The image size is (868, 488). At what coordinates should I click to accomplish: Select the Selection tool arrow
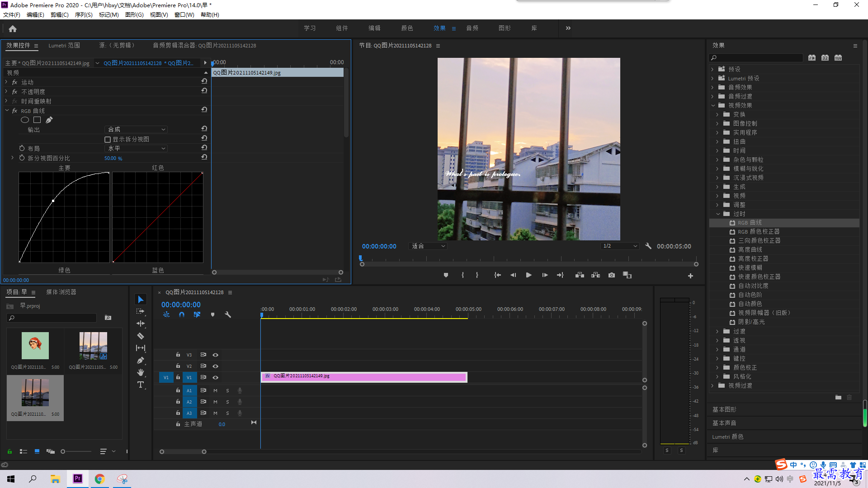point(141,300)
